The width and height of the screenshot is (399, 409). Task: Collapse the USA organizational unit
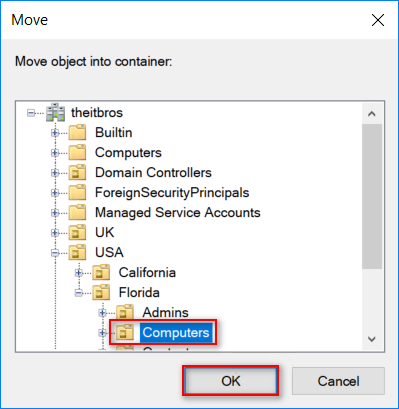click(x=55, y=253)
